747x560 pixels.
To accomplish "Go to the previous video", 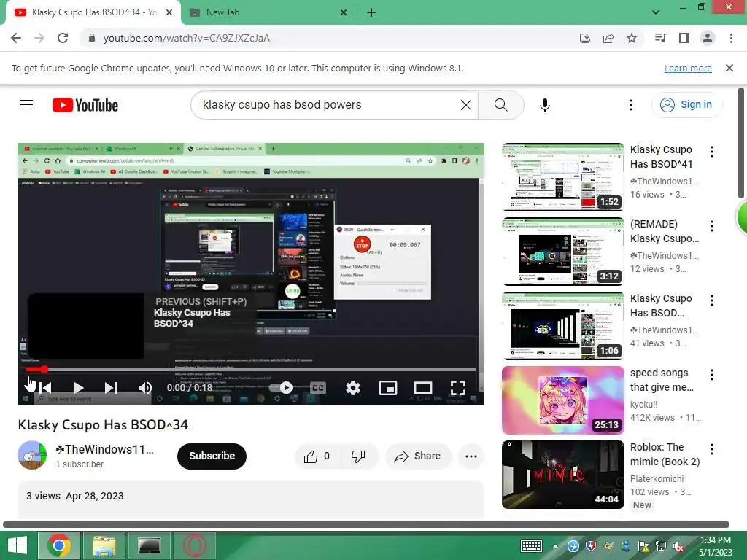I will coord(46,388).
